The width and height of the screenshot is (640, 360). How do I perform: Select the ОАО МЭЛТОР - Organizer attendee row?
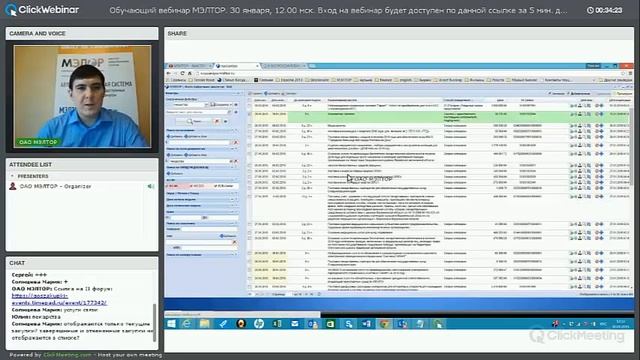(x=82, y=186)
